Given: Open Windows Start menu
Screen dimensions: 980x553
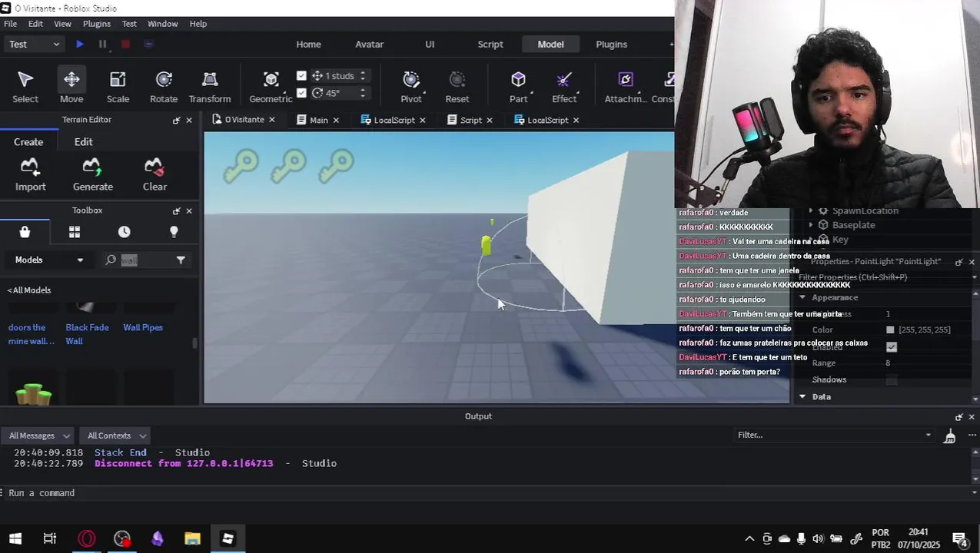Looking at the screenshot, I should pos(15,539).
